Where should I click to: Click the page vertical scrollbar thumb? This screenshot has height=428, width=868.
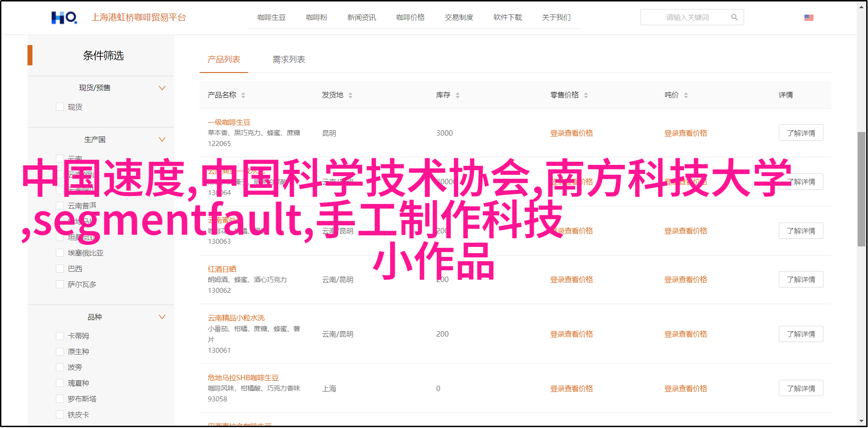[861, 189]
